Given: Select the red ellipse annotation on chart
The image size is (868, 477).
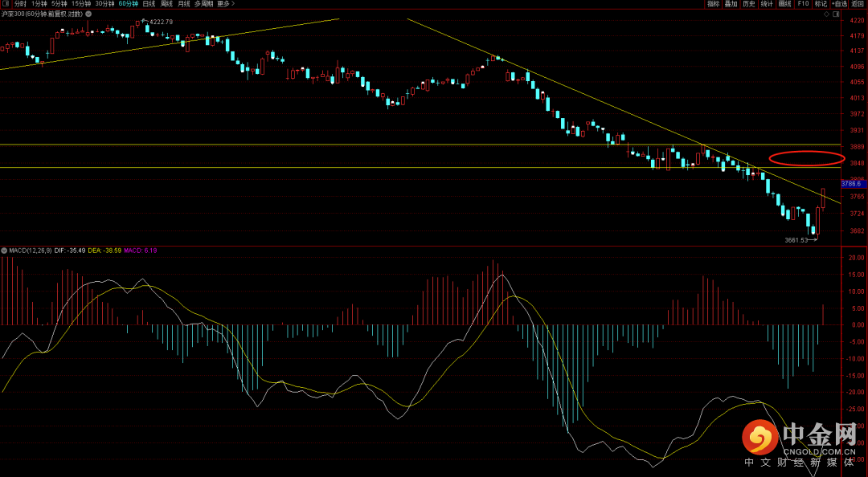Looking at the screenshot, I should pos(806,158).
